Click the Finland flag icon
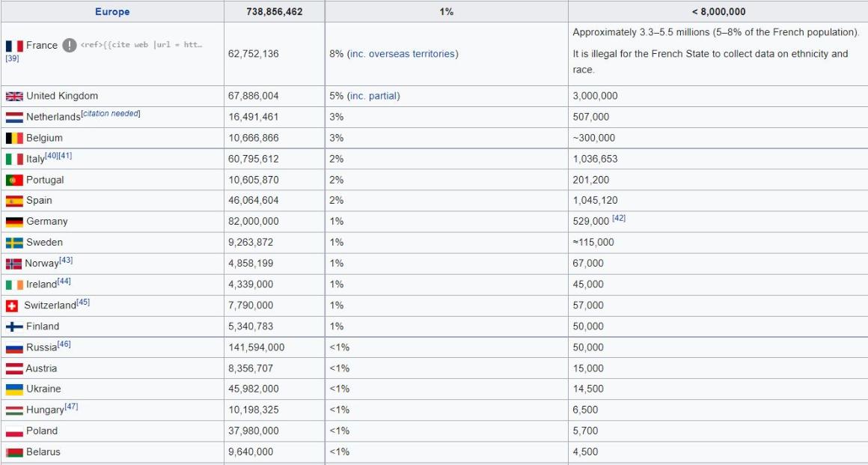Screen dimensions: 868x465 point(14,326)
